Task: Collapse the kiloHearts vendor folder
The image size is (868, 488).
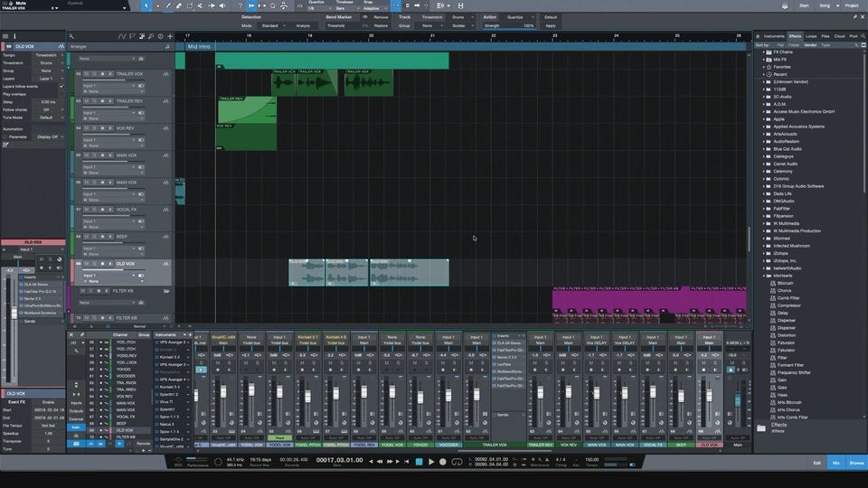Action: [x=764, y=276]
